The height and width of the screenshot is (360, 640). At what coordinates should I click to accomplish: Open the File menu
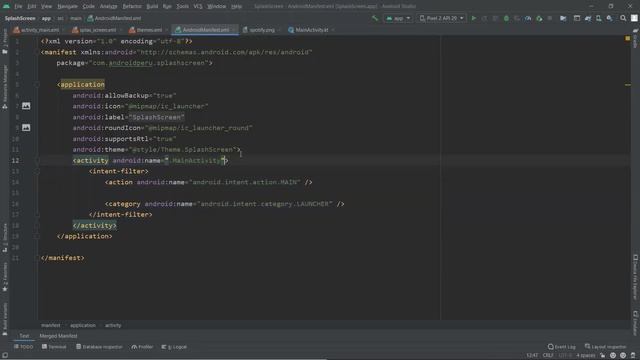[18, 6]
